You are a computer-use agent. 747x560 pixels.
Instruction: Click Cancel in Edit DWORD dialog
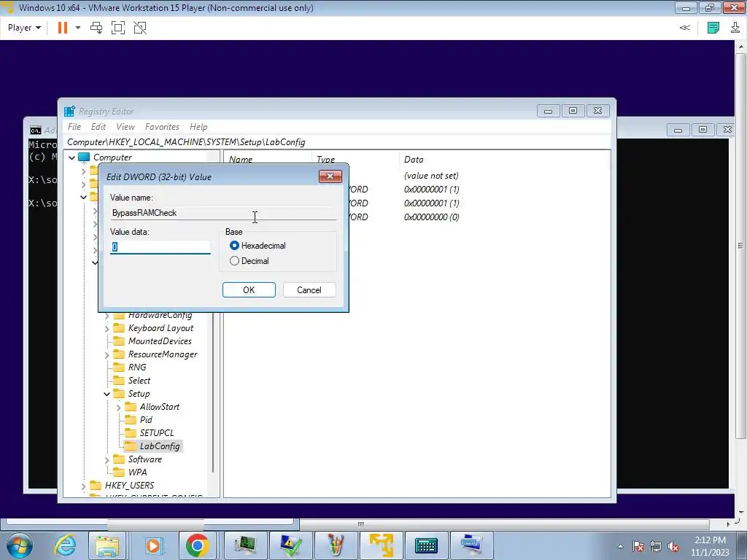[309, 290]
